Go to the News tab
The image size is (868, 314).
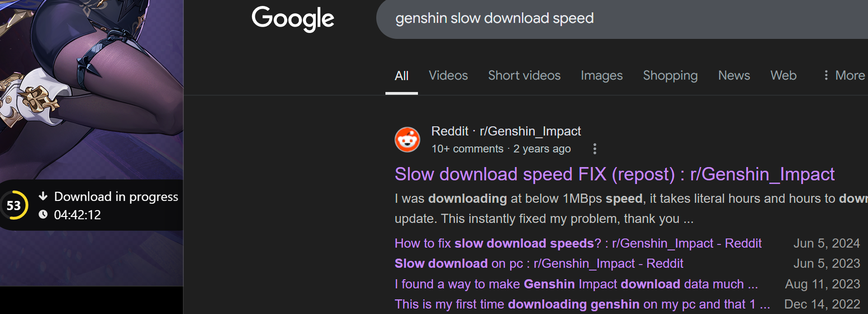pos(734,76)
